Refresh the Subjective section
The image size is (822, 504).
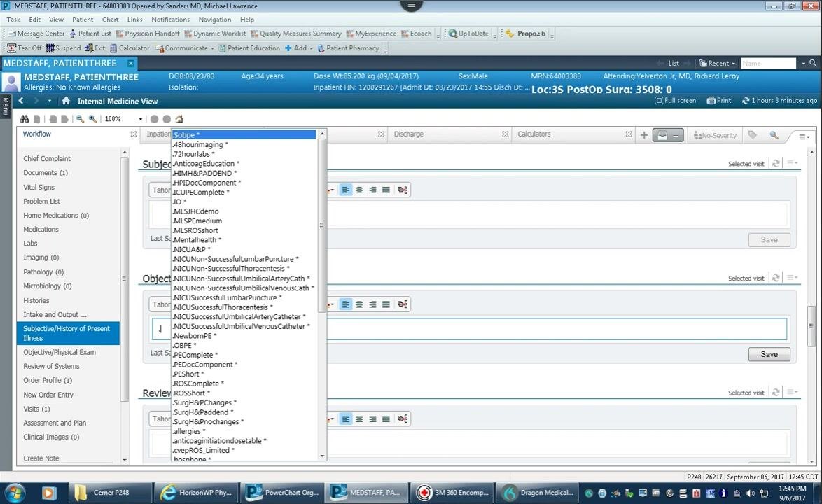[x=776, y=164]
